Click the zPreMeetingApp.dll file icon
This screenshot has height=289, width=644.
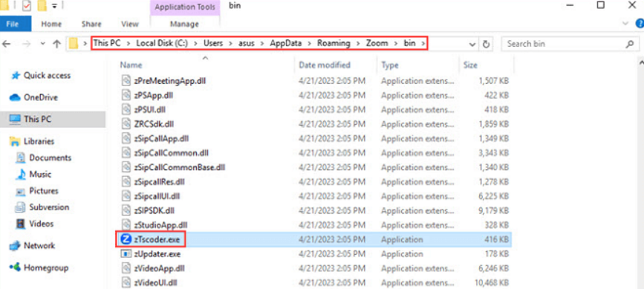[x=126, y=80]
